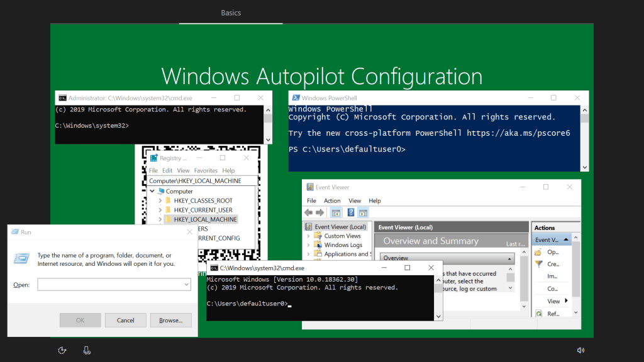Click the Forward arrow in Event Viewer toolbar
Viewport: 644px width, 362px height.
[320, 212]
